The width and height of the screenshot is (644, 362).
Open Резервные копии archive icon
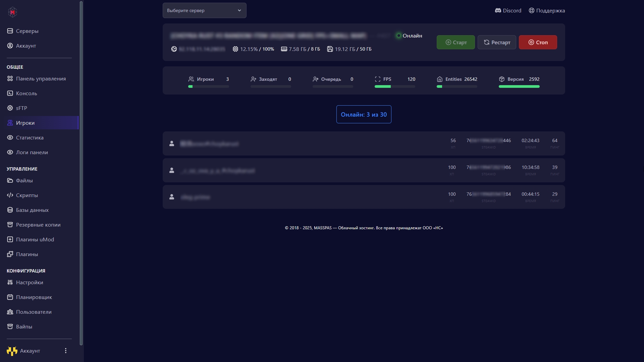(x=10, y=225)
